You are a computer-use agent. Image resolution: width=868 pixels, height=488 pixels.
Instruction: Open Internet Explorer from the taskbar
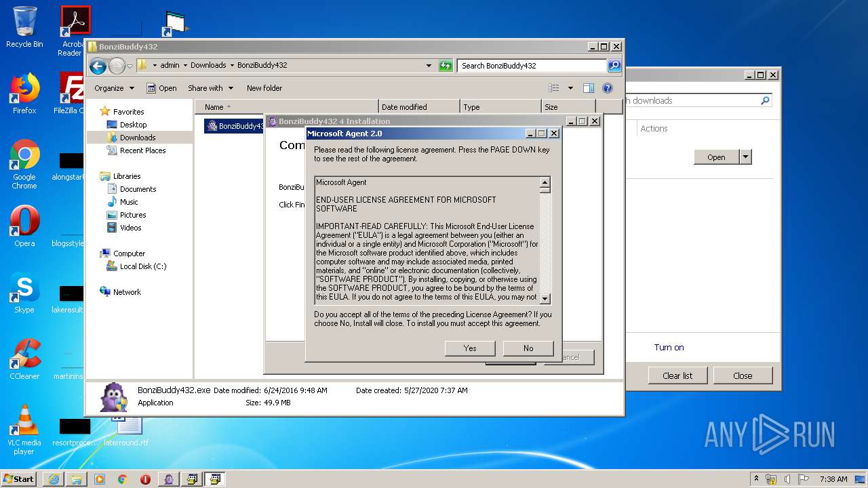[54, 479]
